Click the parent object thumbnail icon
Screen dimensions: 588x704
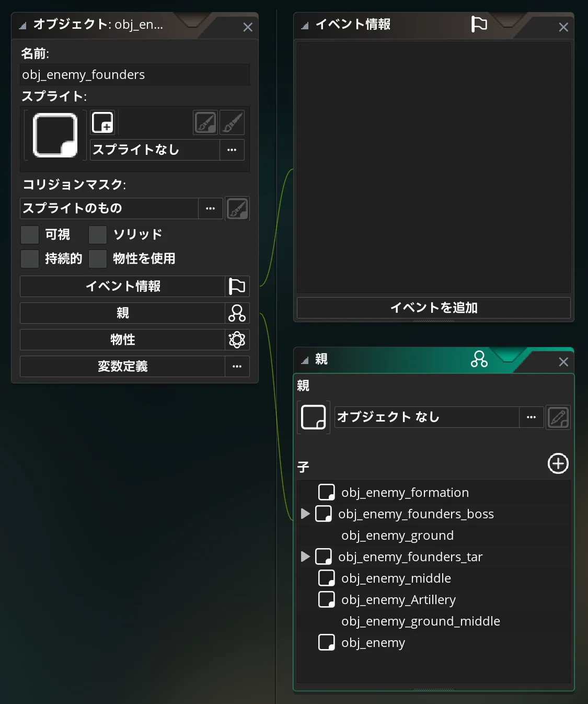pyautogui.click(x=314, y=417)
